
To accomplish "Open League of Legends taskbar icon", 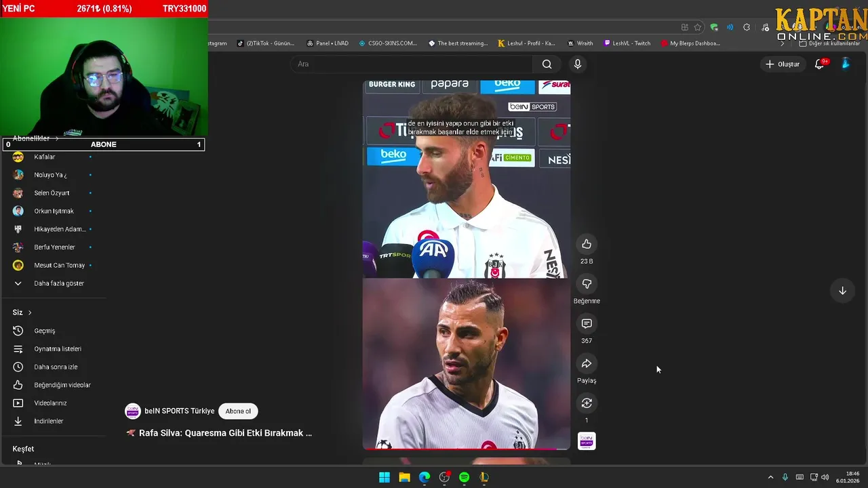I will pyautogui.click(x=484, y=477).
